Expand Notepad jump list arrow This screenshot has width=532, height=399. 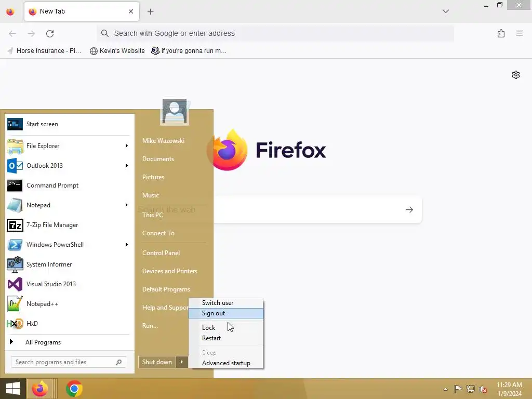[127, 205]
